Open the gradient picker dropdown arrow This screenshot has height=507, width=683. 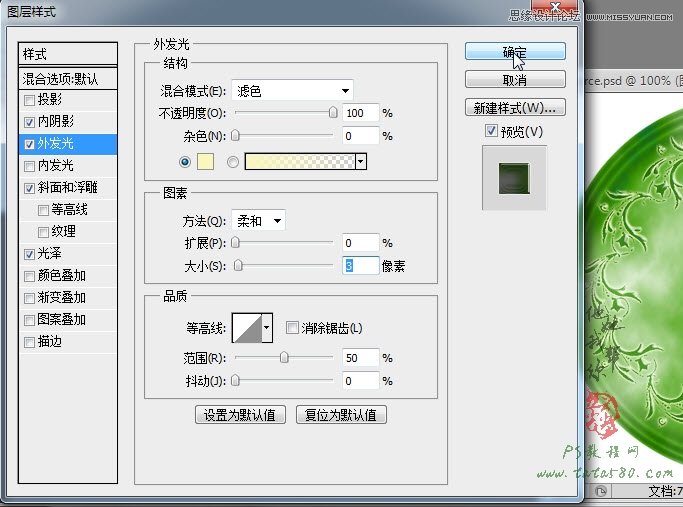click(361, 162)
